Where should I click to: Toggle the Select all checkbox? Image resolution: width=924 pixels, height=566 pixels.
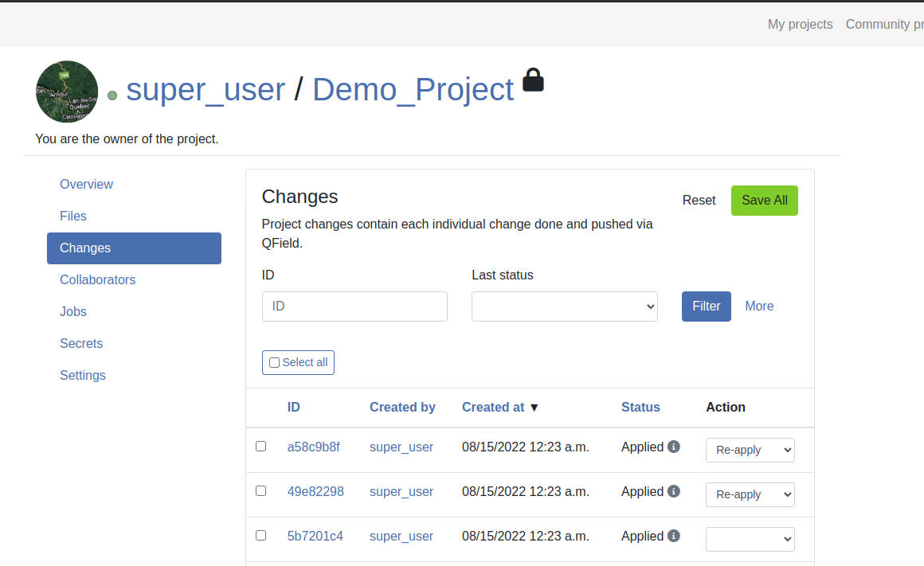coord(274,363)
